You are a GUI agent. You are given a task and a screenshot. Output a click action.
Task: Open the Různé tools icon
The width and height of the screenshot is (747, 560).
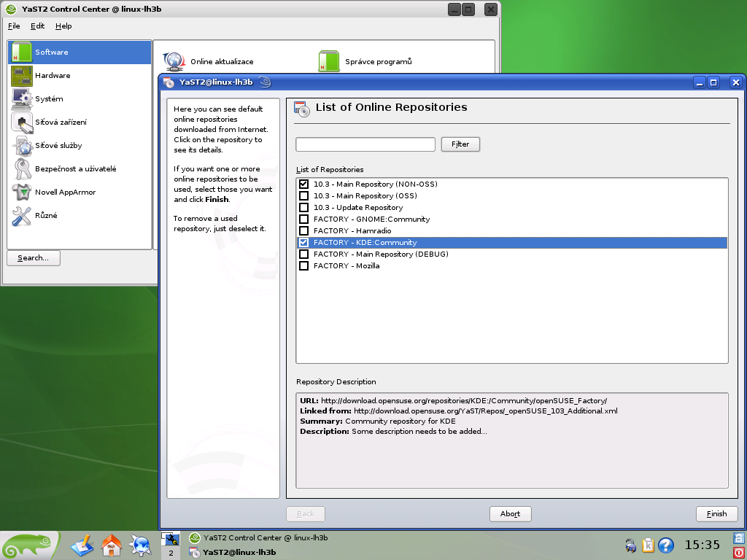pos(21,216)
